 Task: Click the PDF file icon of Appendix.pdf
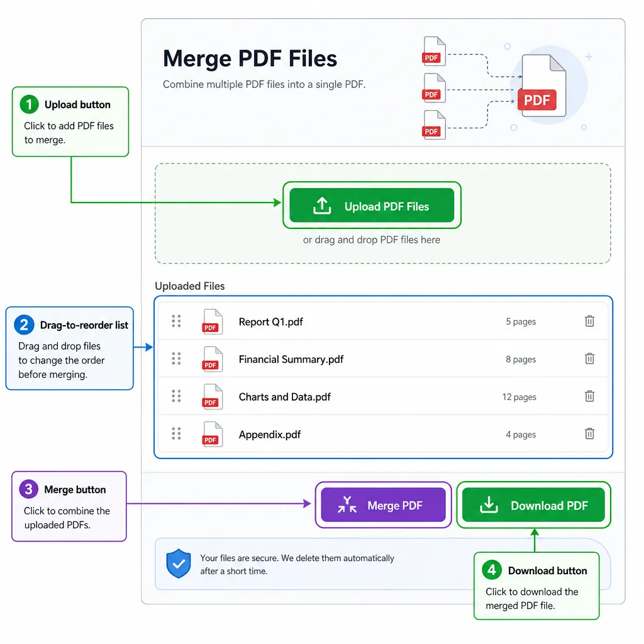(x=213, y=434)
